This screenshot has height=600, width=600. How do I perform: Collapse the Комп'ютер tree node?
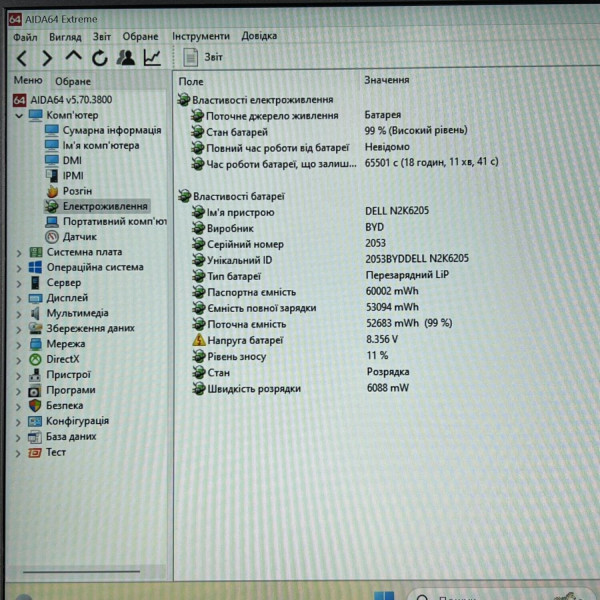[x=19, y=116]
